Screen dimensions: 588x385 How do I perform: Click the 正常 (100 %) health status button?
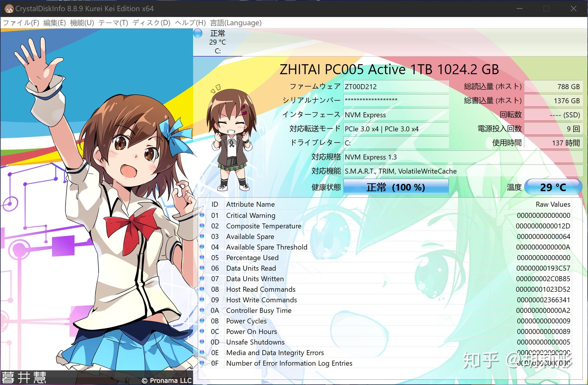[396, 187]
